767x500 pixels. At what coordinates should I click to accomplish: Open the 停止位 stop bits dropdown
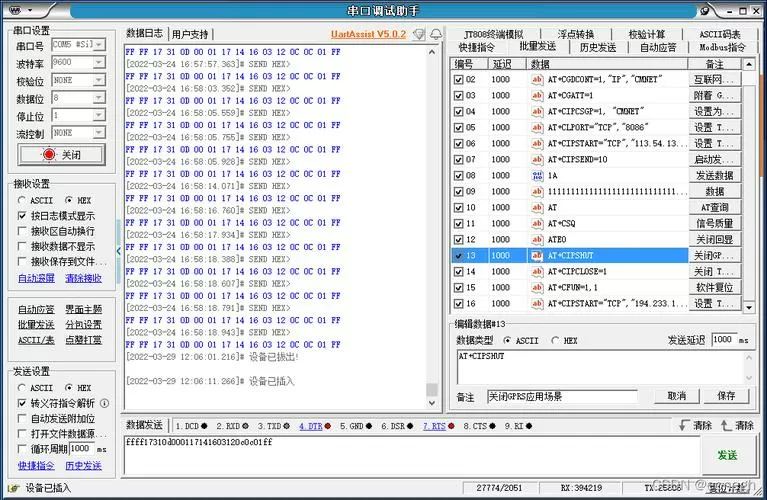[x=99, y=115]
